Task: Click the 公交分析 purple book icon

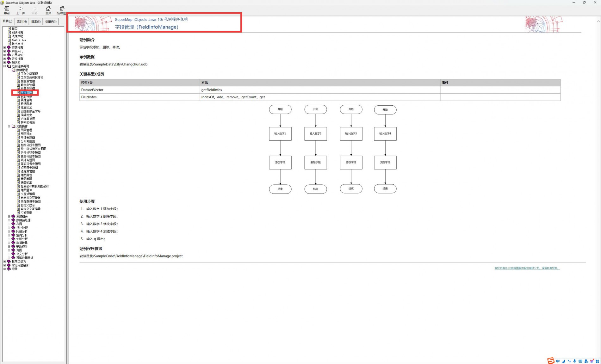Action: (13, 254)
